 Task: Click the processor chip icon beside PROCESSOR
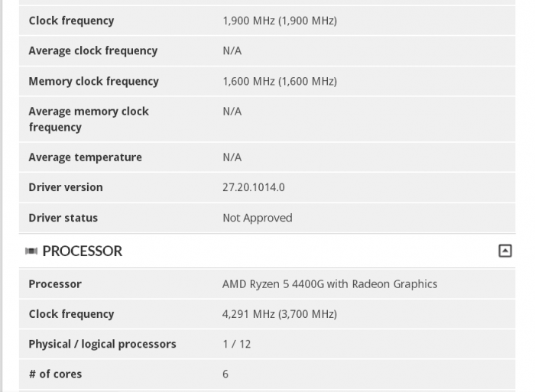pos(31,251)
